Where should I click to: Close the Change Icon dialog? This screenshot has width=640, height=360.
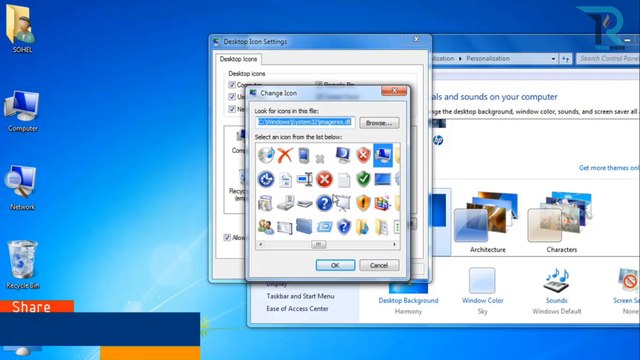(x=394, y=91)
